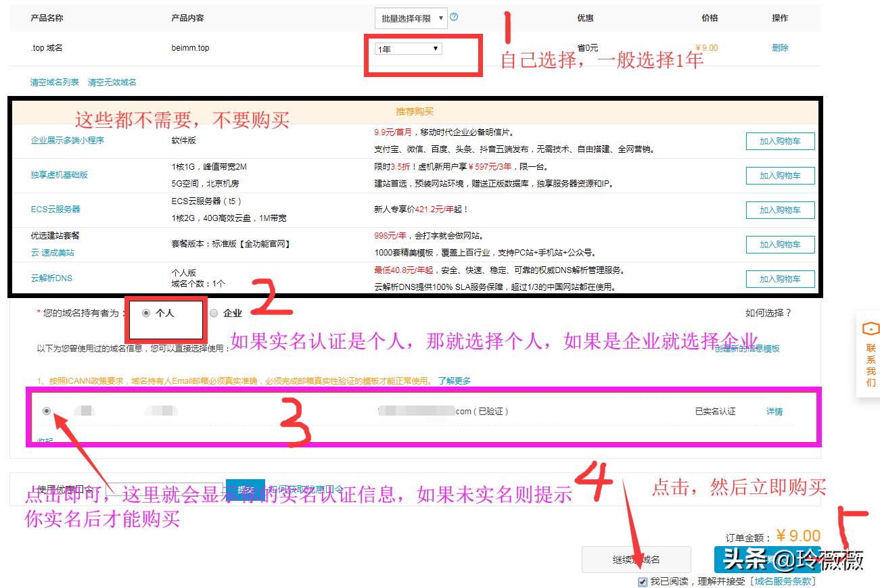Click the help icon beside 批量选择年限

click(x=454, y=17)
